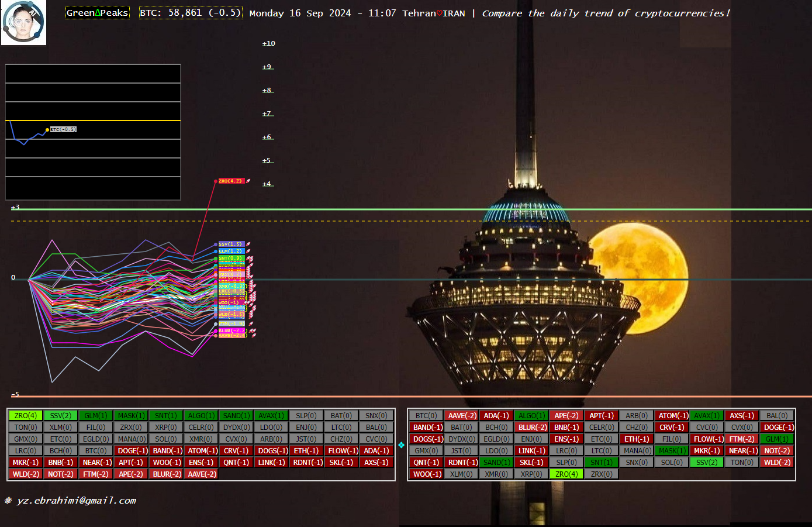The image size is (812, 527).
Task: Choose SSV(2) in the alphabetical coin grid
Action: click(707, 463)
